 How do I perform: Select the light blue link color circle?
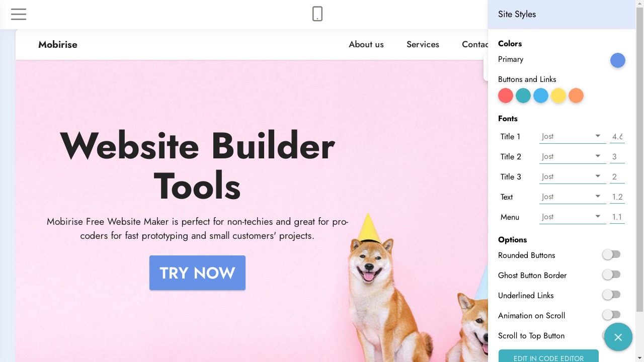541,96
